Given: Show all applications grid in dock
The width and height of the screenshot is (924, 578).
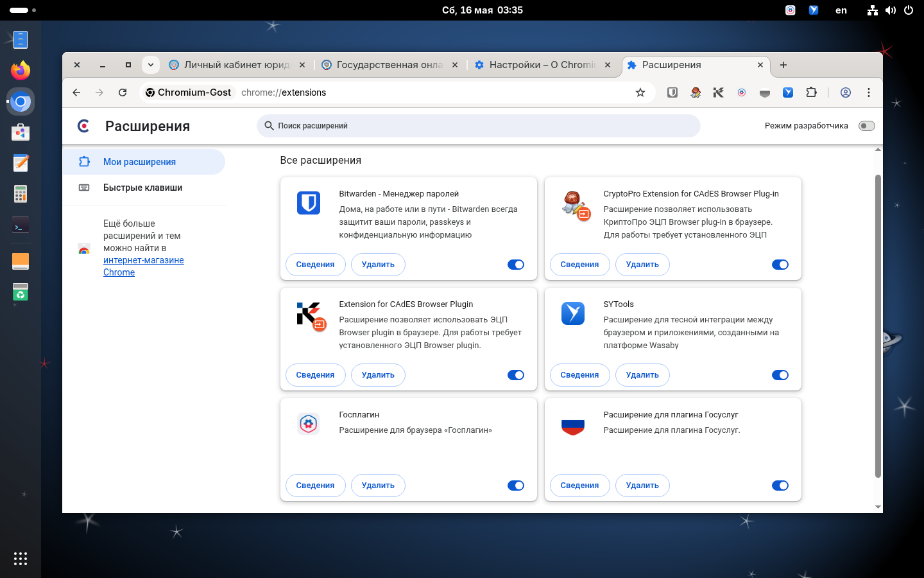Looking at the screenshot, I should pos(21,559).
